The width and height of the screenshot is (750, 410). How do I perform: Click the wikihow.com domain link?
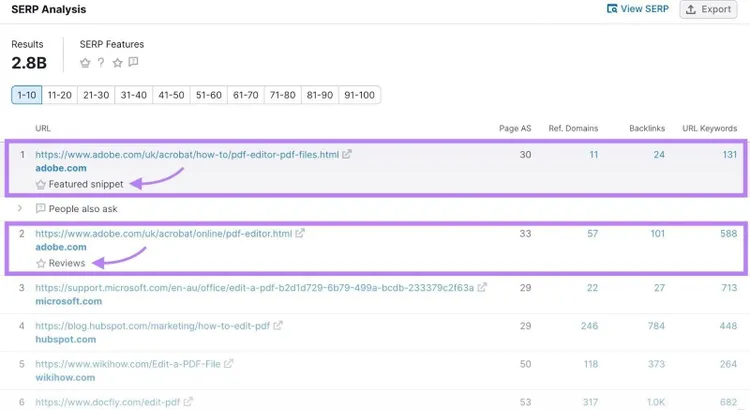[x=65, y=377]
